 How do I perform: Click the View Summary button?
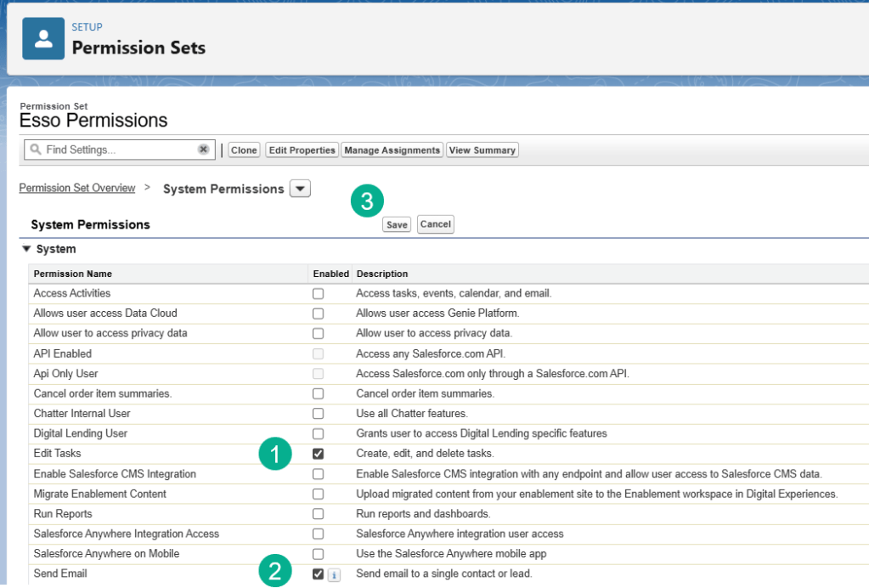click(482, 150)
